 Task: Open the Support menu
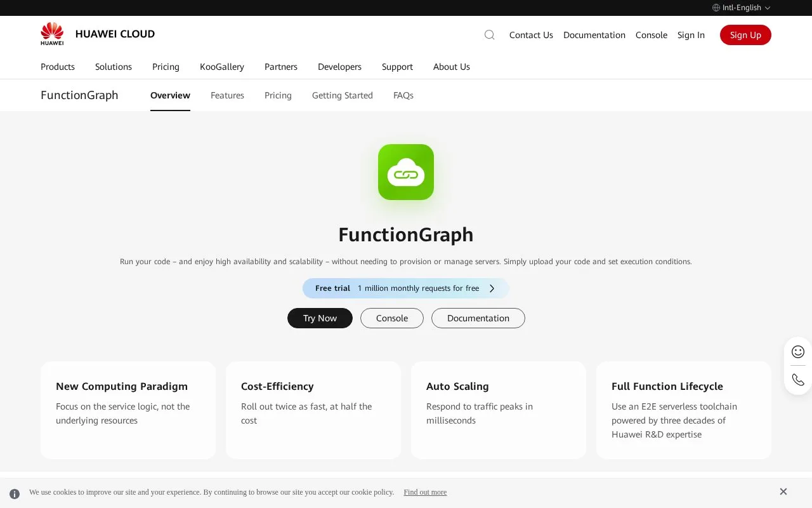(397, 67)
